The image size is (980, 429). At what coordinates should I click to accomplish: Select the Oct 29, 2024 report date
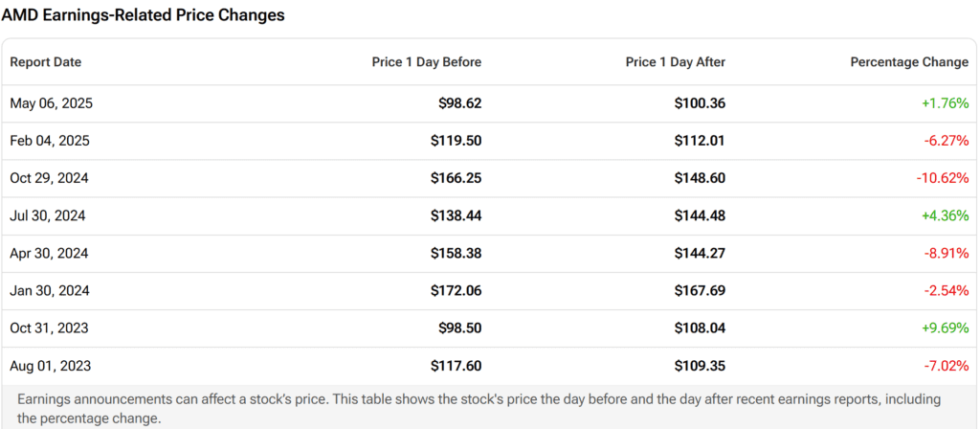tap(50, 178)
